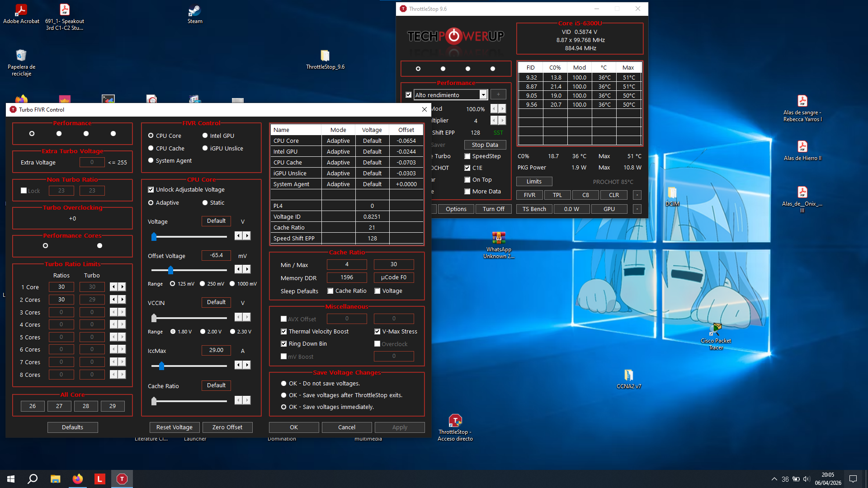The image size is (868, 488).
Task: Open File Explorer from taskbar
Action: click(55, 479)
